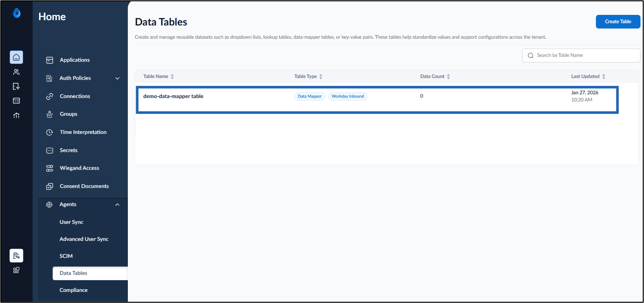Open the Users icon in the rail

tap(16, 72)
